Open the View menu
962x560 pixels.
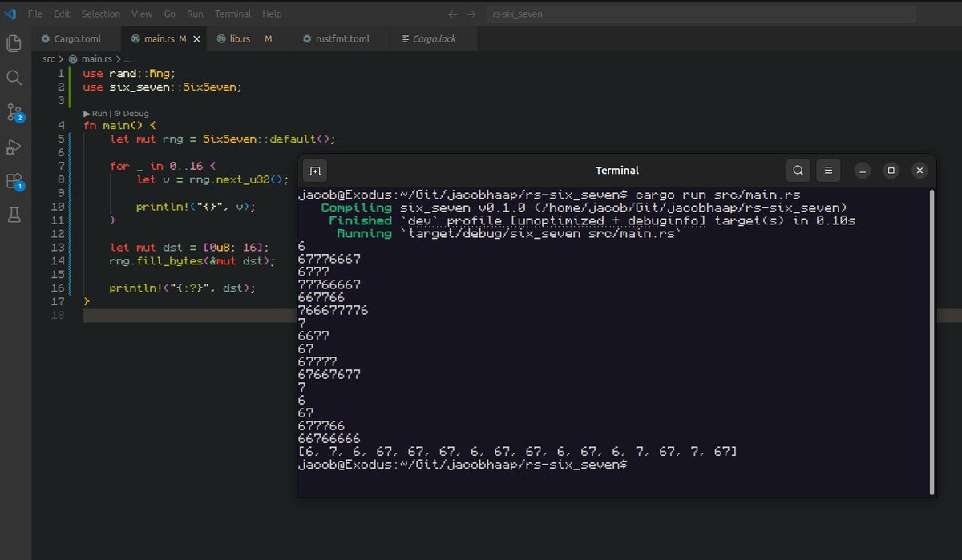pyautogui.click(x=142, y=14)
